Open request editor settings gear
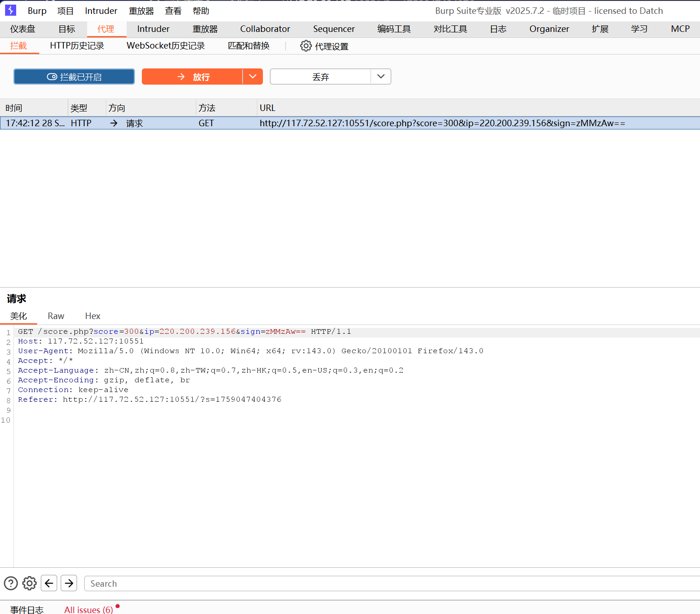Viewport: 700px width, 614px height. tap(30, 583)
